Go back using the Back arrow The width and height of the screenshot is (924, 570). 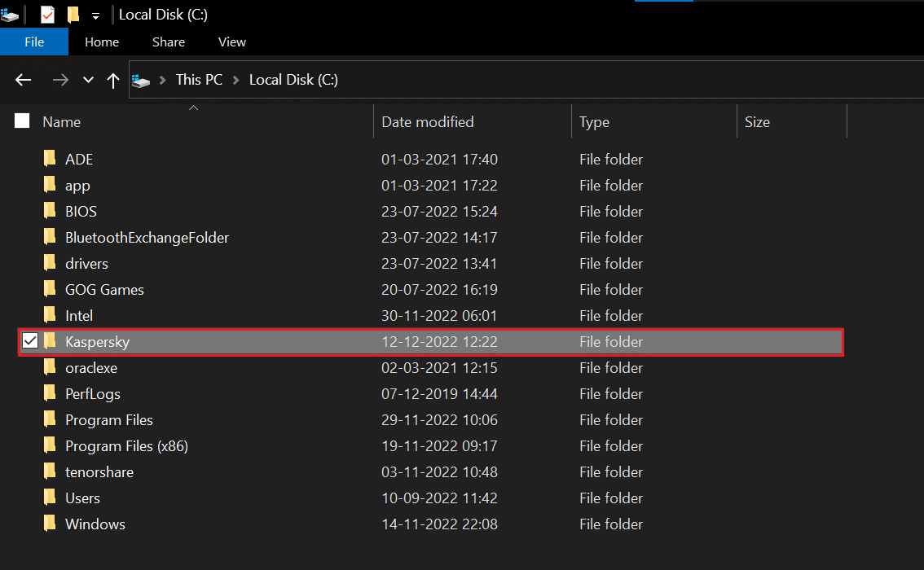24,80
